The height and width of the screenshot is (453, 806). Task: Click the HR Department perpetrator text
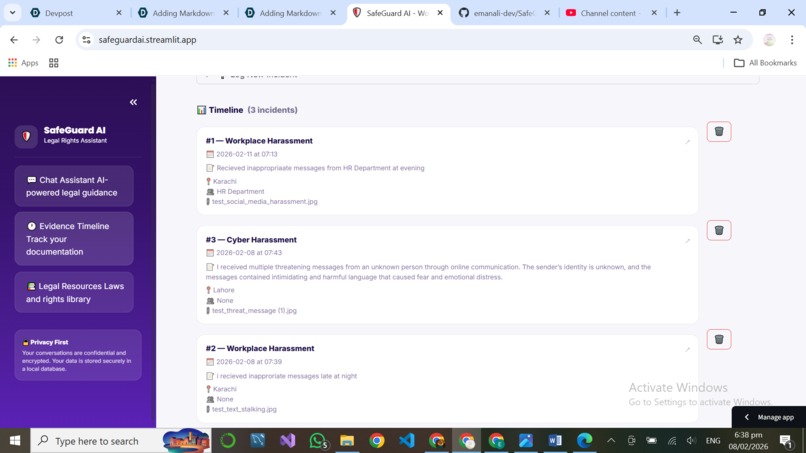click(240, 191)
